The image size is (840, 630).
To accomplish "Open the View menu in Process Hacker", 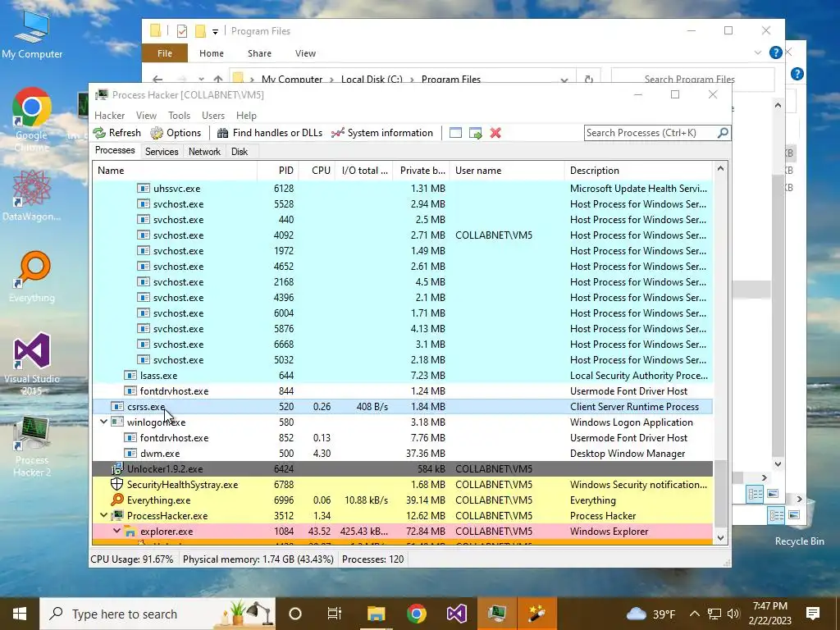I will coord(146,116).
